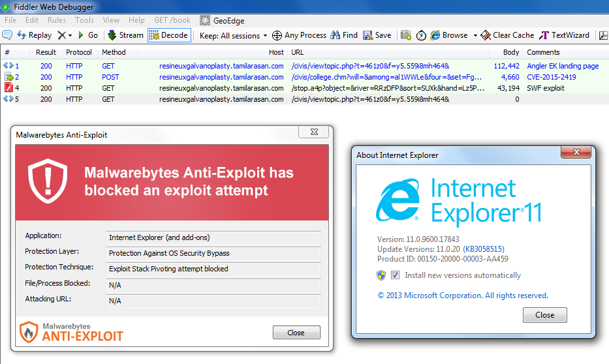This screenshot has height=364, width=609.
Task: Select session 4 SWF exploit row
Action: 304,88
